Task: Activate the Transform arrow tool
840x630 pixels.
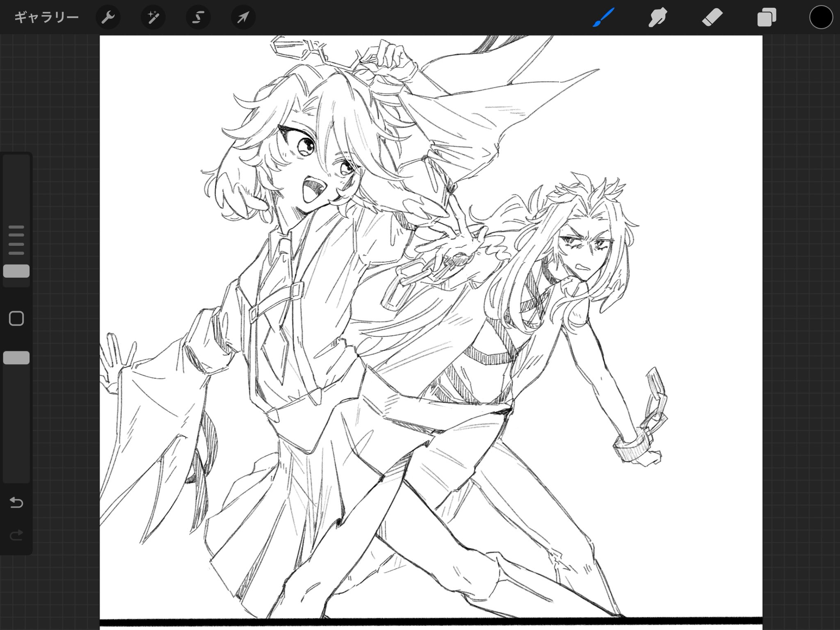Action: pos(243,18)
